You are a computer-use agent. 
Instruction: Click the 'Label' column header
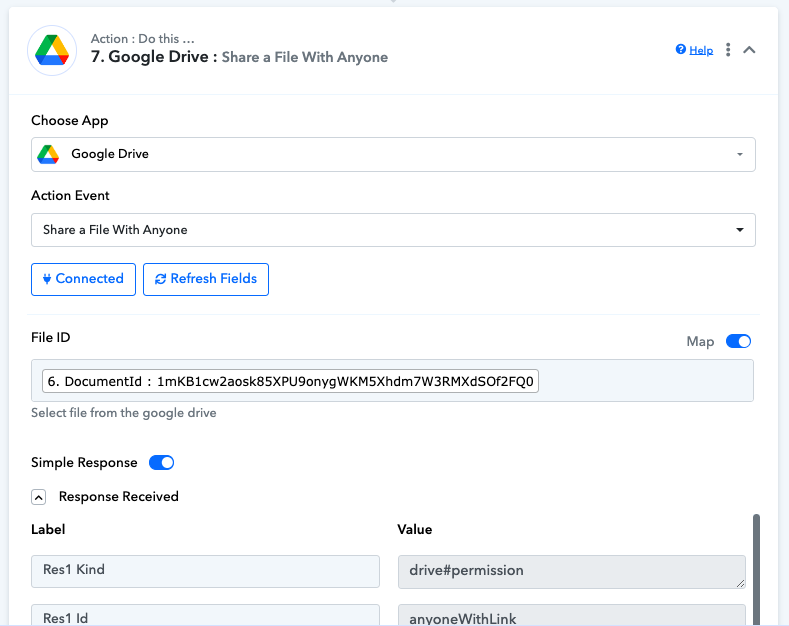tap(48, 529)
